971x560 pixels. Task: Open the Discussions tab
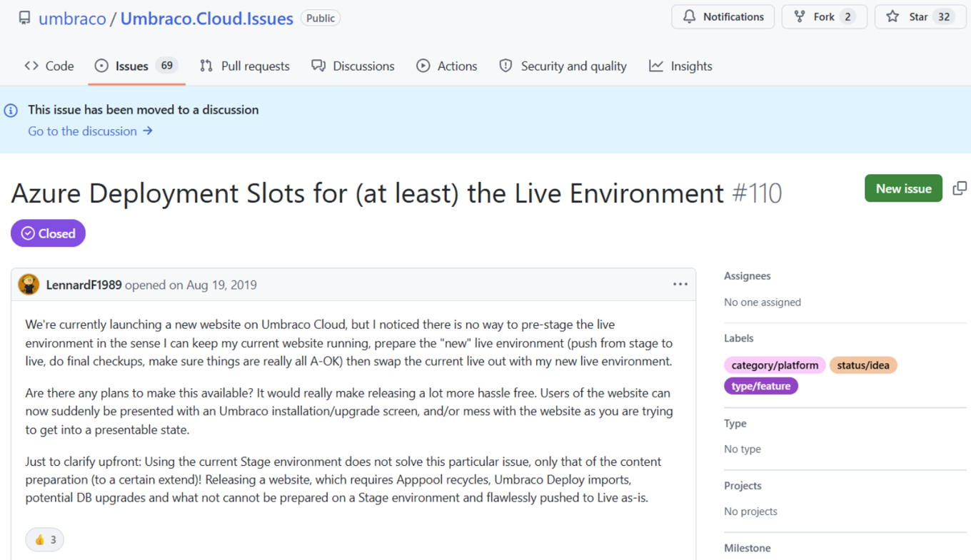353,66
